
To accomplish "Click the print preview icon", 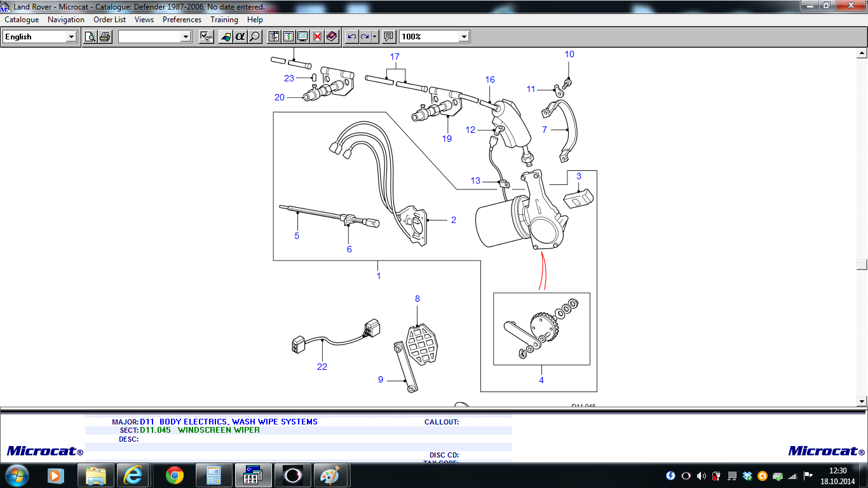I will point(91,37).
